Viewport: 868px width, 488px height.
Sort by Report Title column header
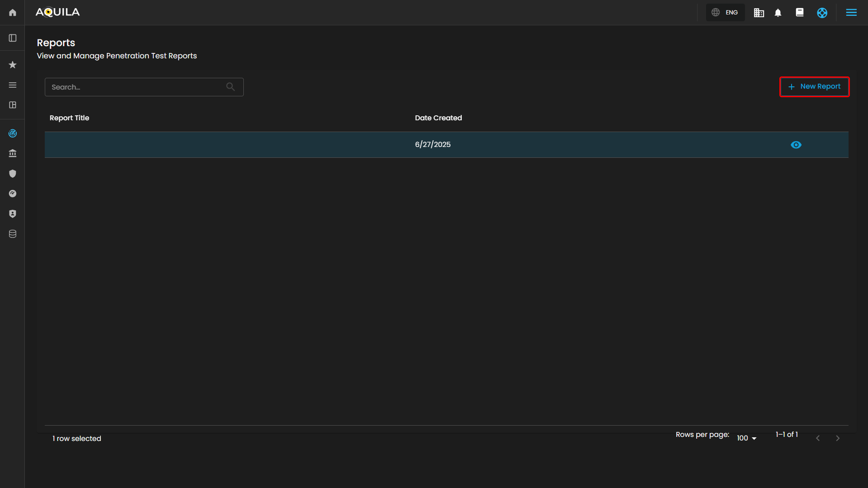[69, 118]
